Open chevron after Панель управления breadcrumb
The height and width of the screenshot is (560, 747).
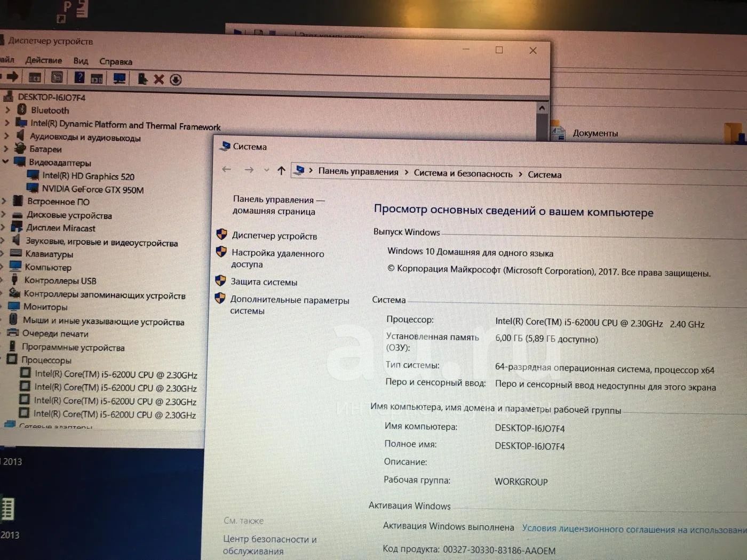click(x=406, y=172)
